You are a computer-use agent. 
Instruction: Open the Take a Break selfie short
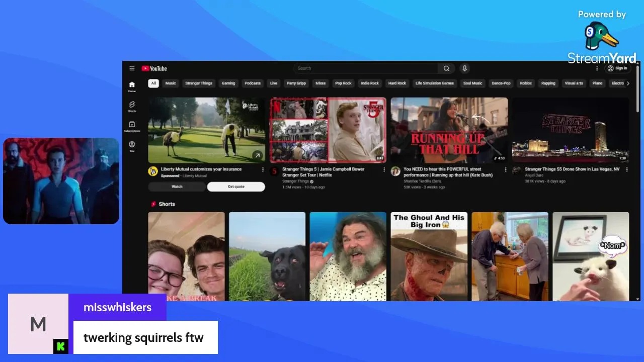pos(186,256)
